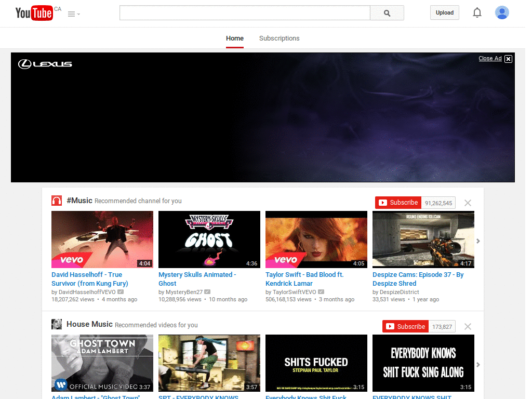Subscribe to the #Music channel
The height and width of the screenshot is (399, 532).
[x=398, y=203]
